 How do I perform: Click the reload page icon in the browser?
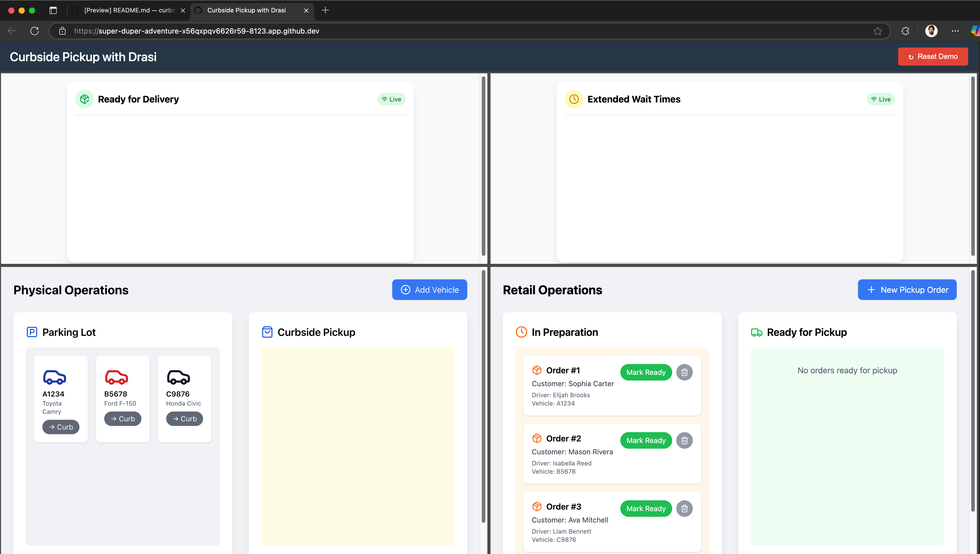click(34, 31)
